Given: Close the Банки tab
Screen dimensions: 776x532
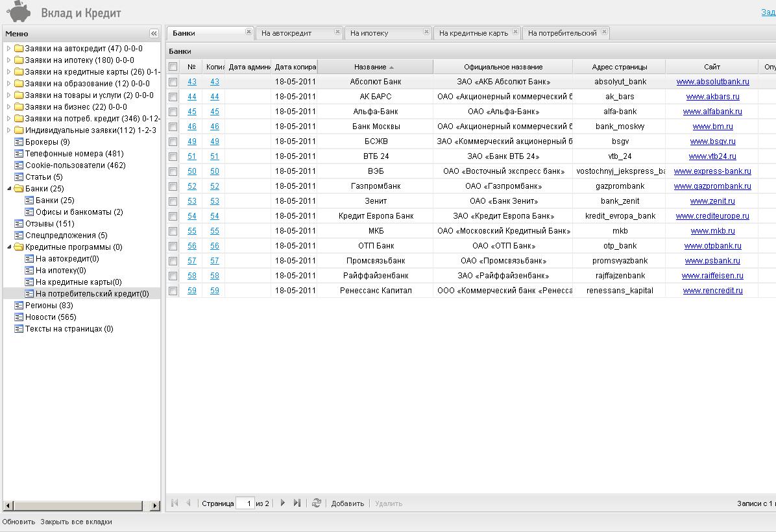Looking at the screenshot, I should click(249, 32).
